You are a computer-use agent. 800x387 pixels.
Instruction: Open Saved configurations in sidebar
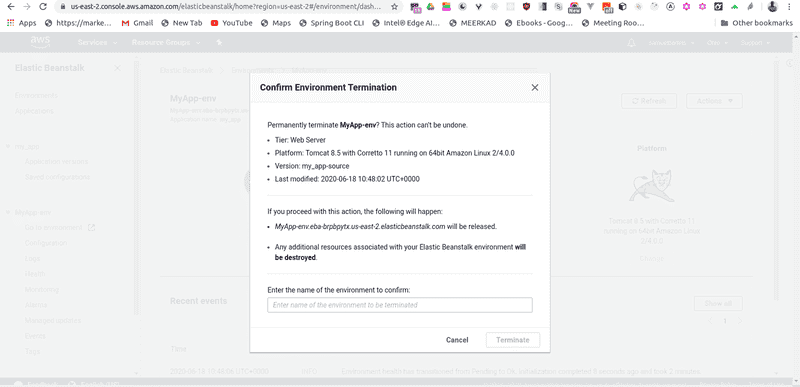click(x=58, y=177)
